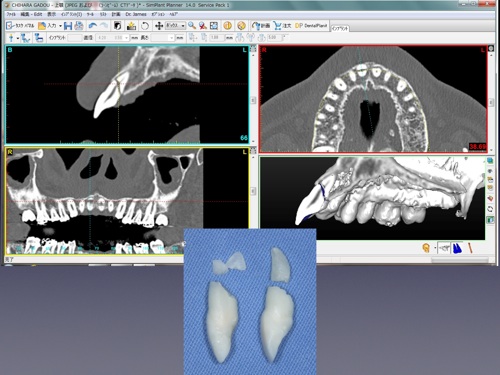Click the circular rotate arrow icon
This screenshot has width=500, height=375.
coord(145,26)
